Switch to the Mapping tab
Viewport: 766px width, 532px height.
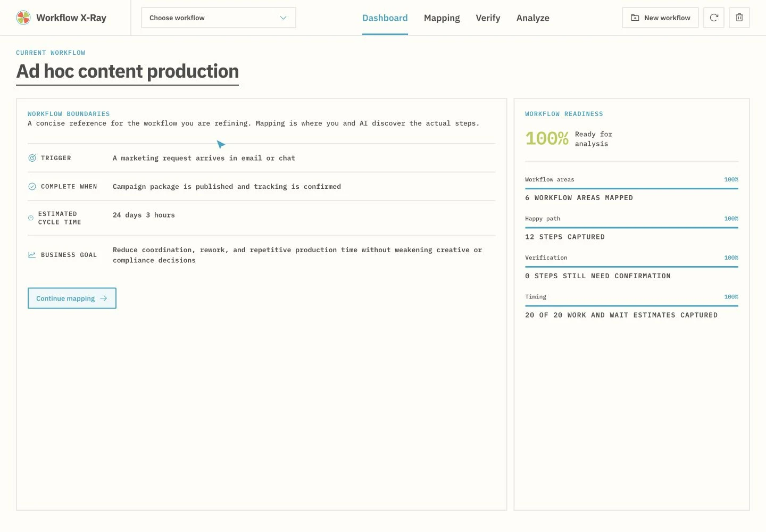[x=442, y=18]
